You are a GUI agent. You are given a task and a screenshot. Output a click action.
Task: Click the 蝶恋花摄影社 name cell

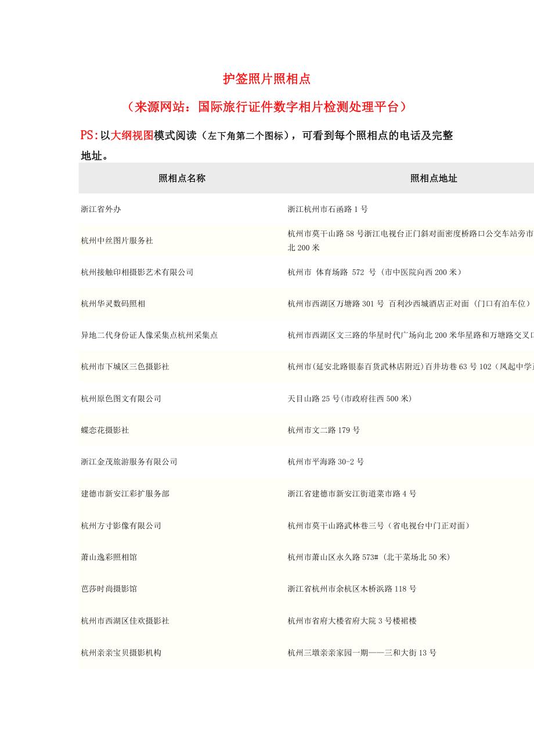(105, 430)
